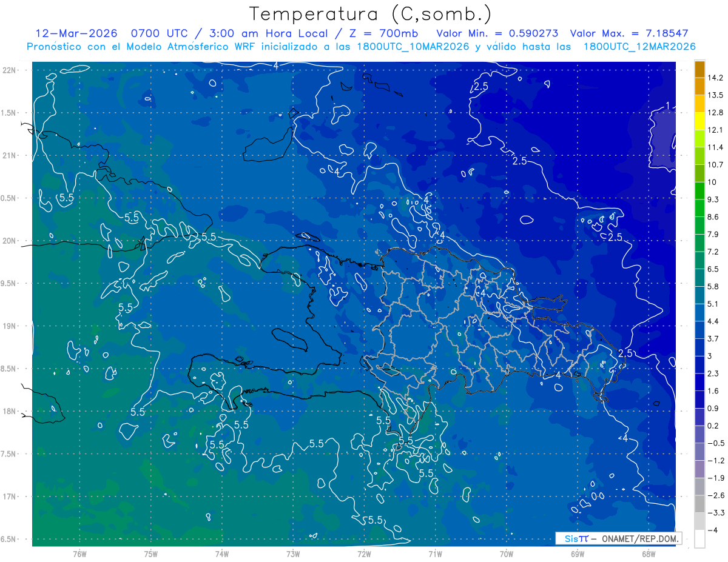Click the "12.1" value on the color scale
The width and height of the screenshot is (728, 562).
tap(716, 130)
